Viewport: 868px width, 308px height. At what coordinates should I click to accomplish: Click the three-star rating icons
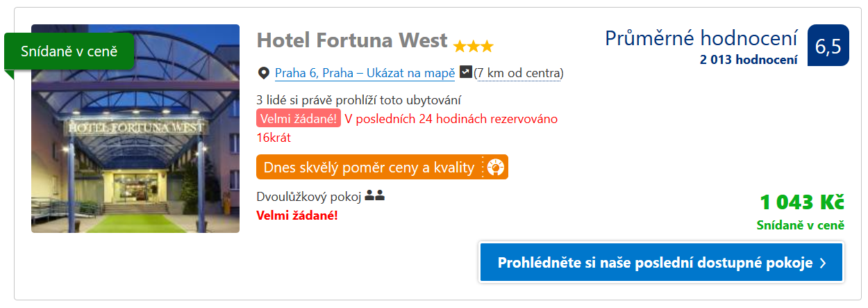pyautogui.click(x=474, y=47)
